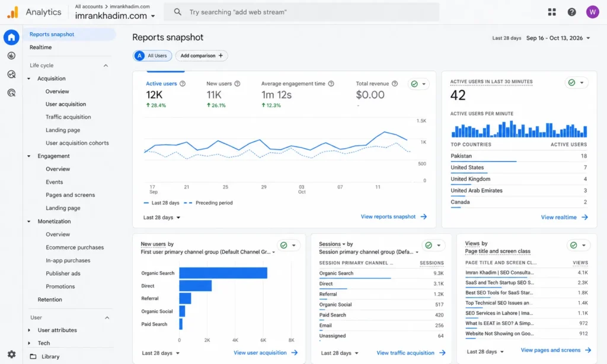Click green check icon on realtime card
The height and width of the screenshot is (364, 607).
click(572, 82)
